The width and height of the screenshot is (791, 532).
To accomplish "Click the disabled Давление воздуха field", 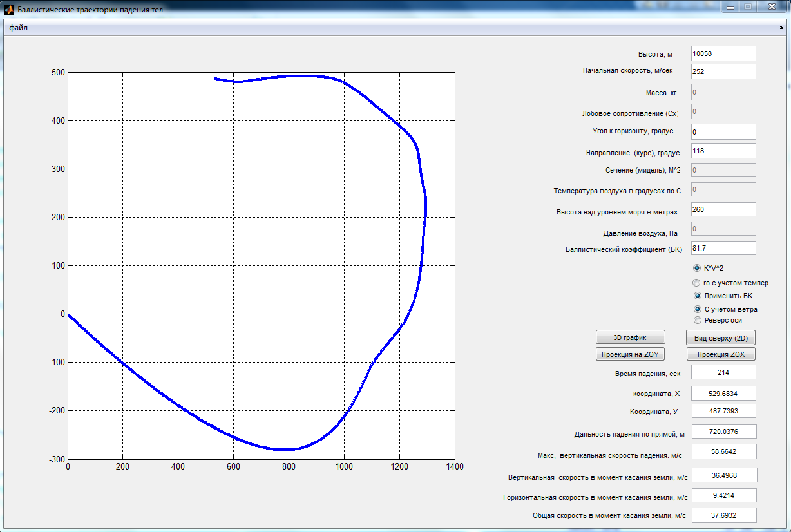I will (723, 229).
